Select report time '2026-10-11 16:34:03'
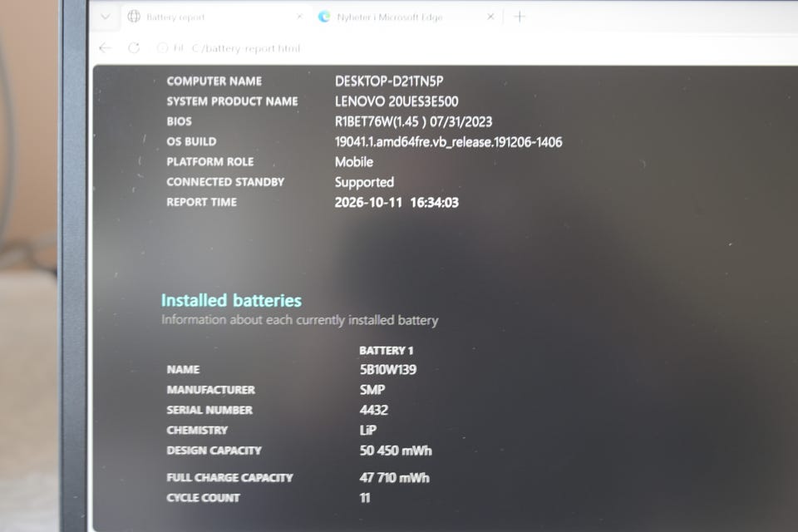798x532 pixels. [397, 203]
